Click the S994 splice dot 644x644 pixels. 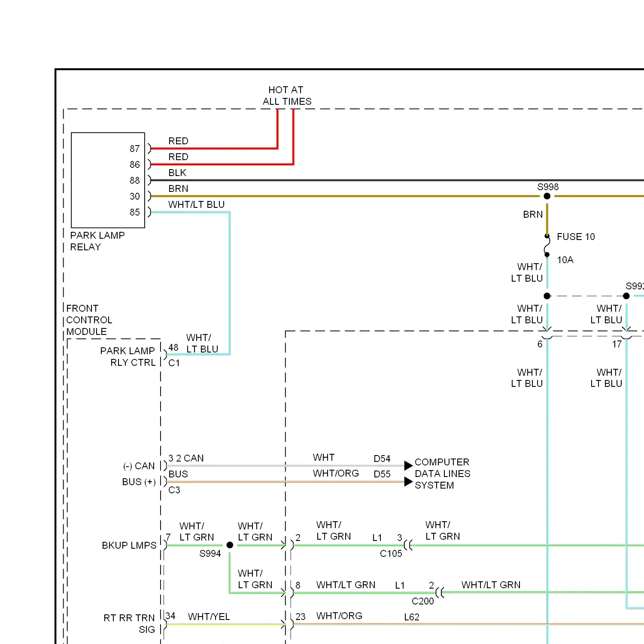[x=230, y=545]
